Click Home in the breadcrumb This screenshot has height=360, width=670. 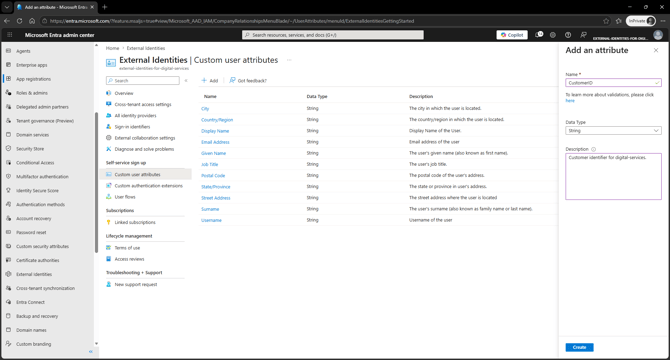(x=112, y=48)
